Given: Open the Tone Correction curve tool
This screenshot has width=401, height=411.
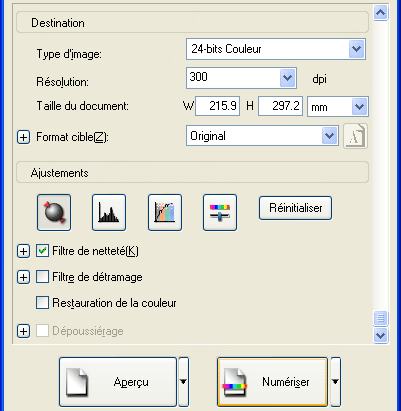Looking at the screenshot, I should click(165, 212).
